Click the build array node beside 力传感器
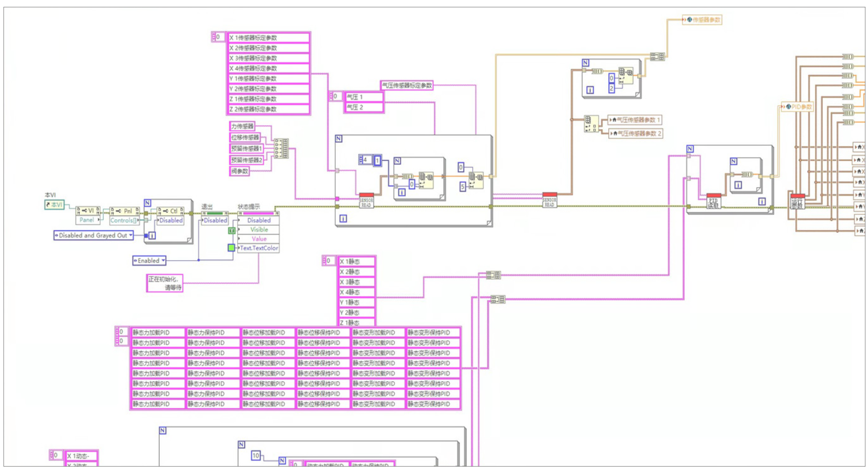Image resolution: width=868 pixels, height=469 pixels. [281, 148]
